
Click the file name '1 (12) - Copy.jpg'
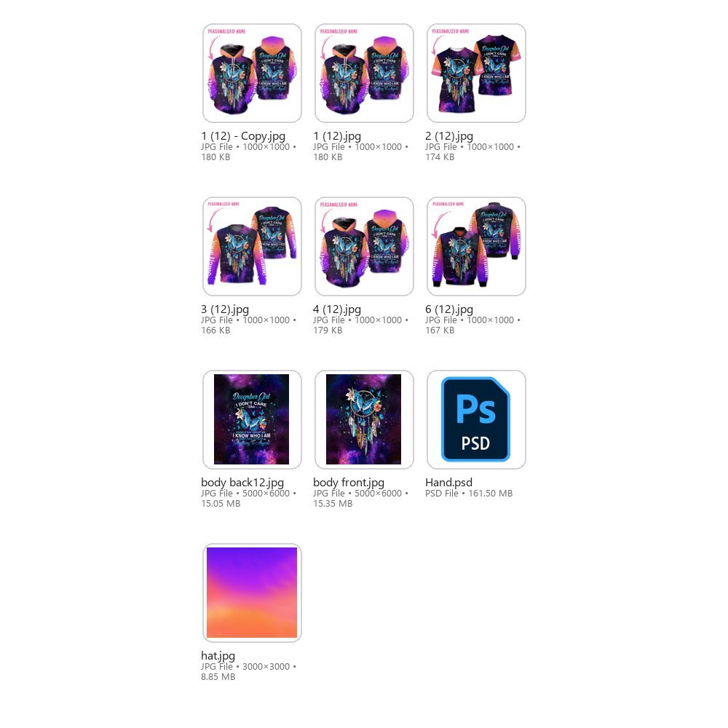click(243, 136)
